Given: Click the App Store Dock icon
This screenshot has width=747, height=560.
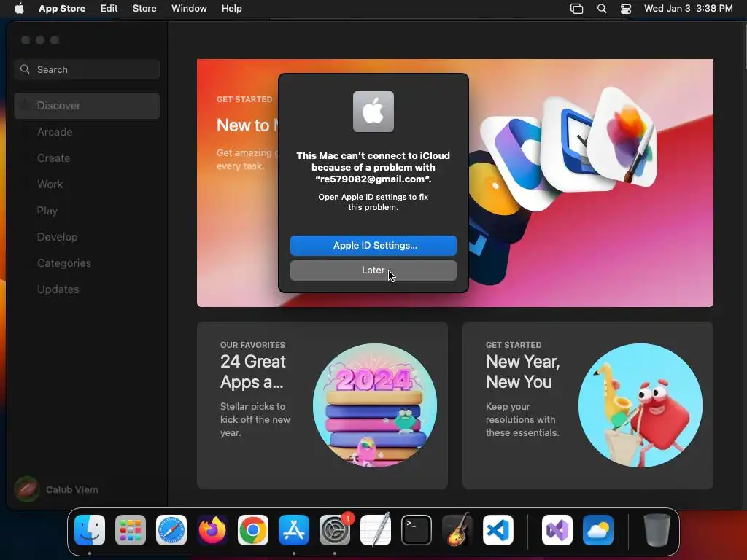Looking at the screenshot, I should [294, 530].
